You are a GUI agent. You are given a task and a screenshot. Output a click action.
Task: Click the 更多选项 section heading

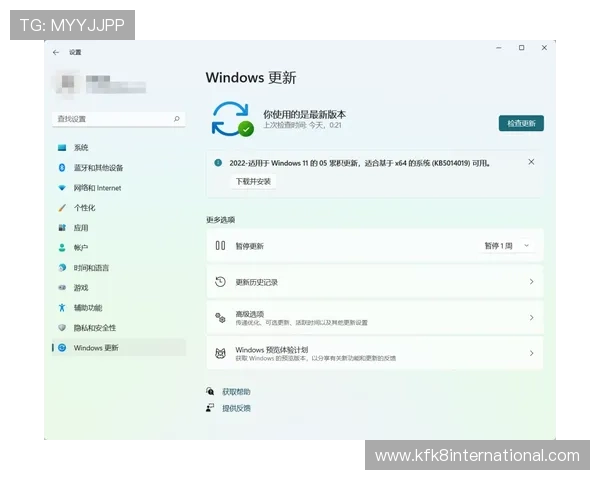tap(220, 220)
